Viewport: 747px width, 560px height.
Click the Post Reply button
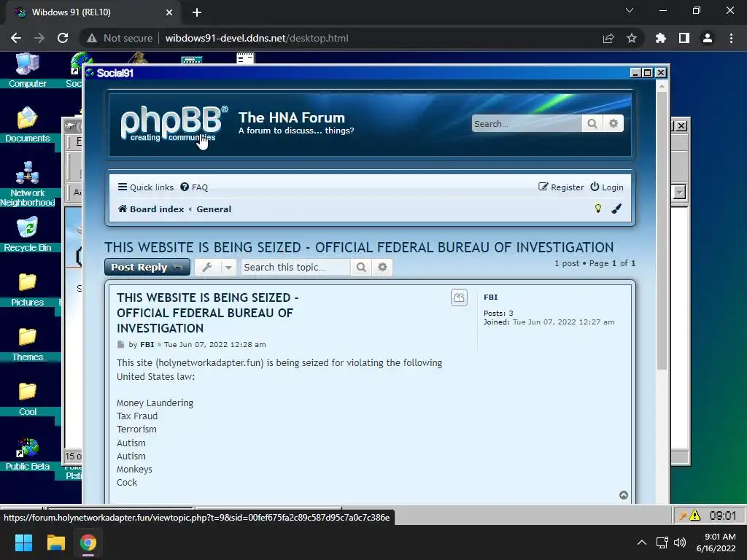pos(147,267)
